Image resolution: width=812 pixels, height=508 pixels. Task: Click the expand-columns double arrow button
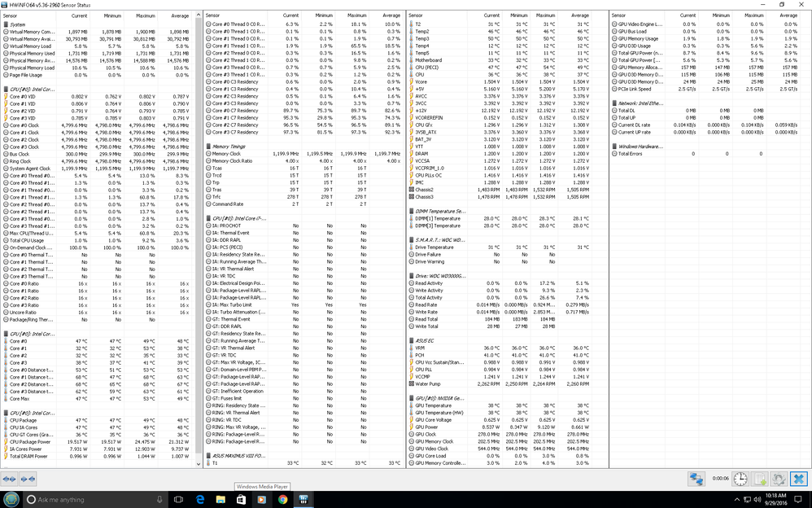point(9,479)
